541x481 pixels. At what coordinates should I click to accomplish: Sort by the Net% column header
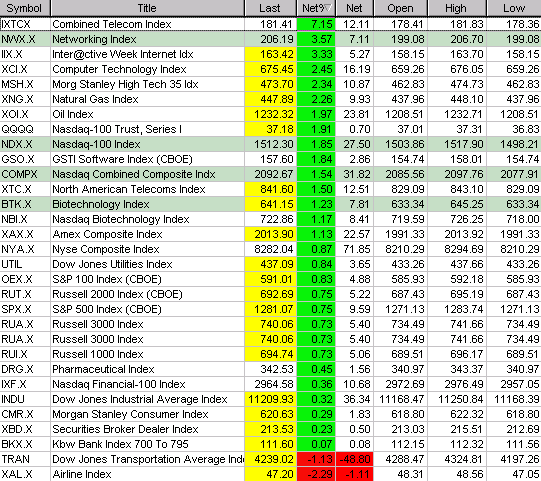pyautogui.click(x=316, y=8)
